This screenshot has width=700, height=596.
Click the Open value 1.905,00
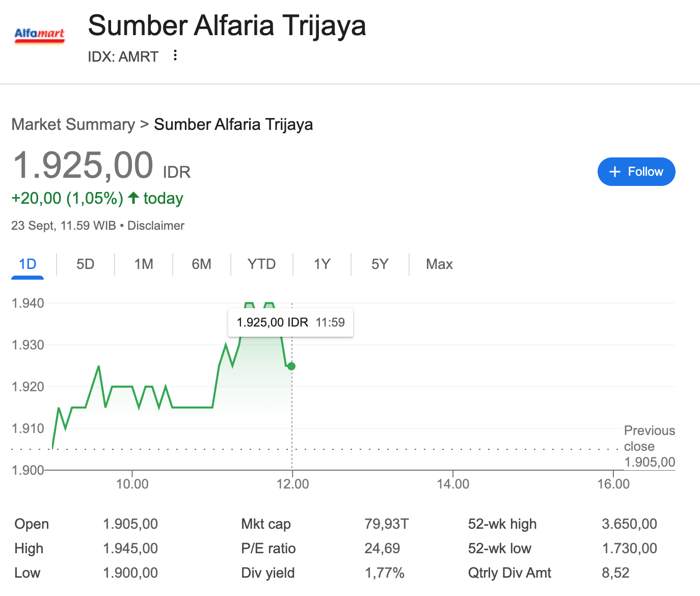point(130,524)
